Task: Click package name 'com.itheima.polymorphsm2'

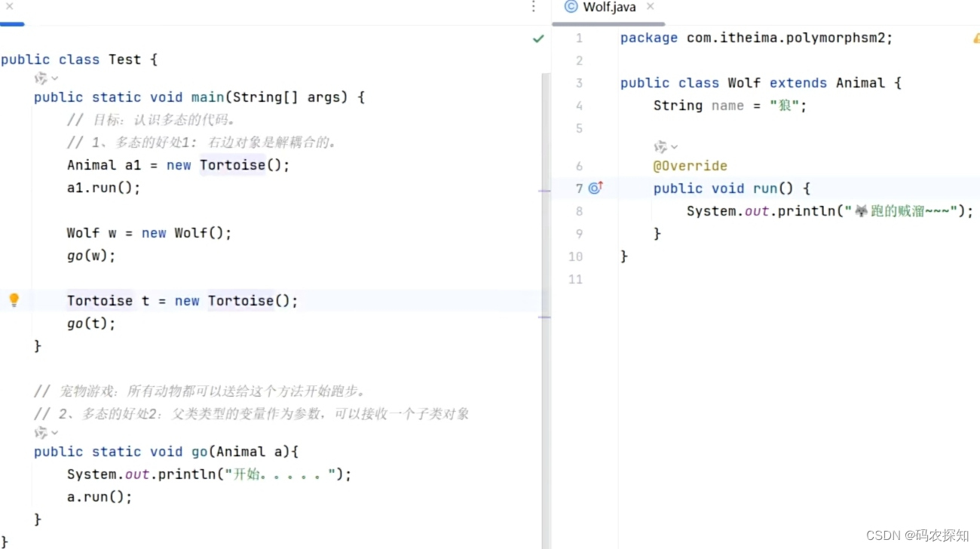Action: pyautogui.click(x=786, y=38)
